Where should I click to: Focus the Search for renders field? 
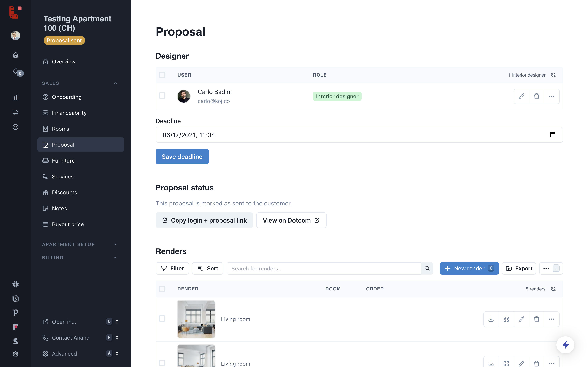[x=323, y=268]
